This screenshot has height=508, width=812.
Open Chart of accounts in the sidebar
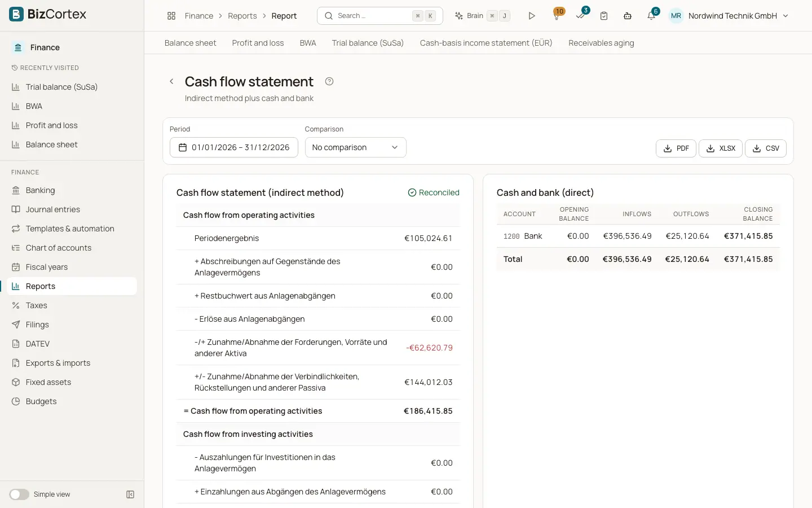(x=72, y=248)
